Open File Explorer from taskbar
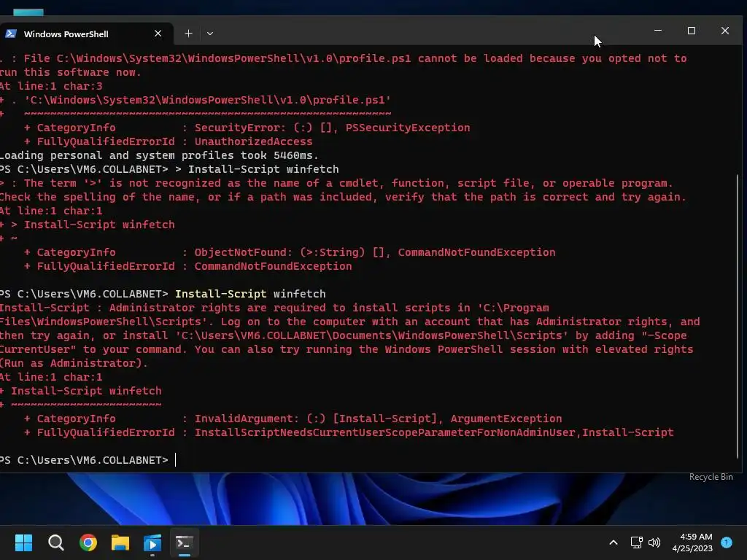 click(x=120, y=542)
